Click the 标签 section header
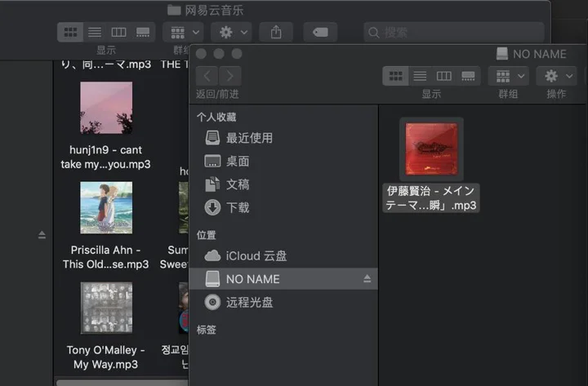Viewport: 588px width, 386px height. click(207, 330)
